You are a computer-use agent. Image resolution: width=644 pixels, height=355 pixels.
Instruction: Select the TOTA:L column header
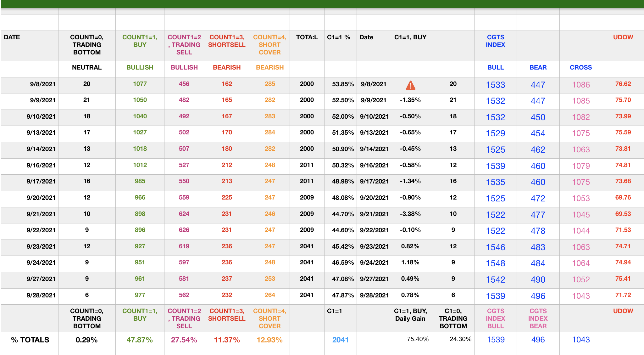307,37
